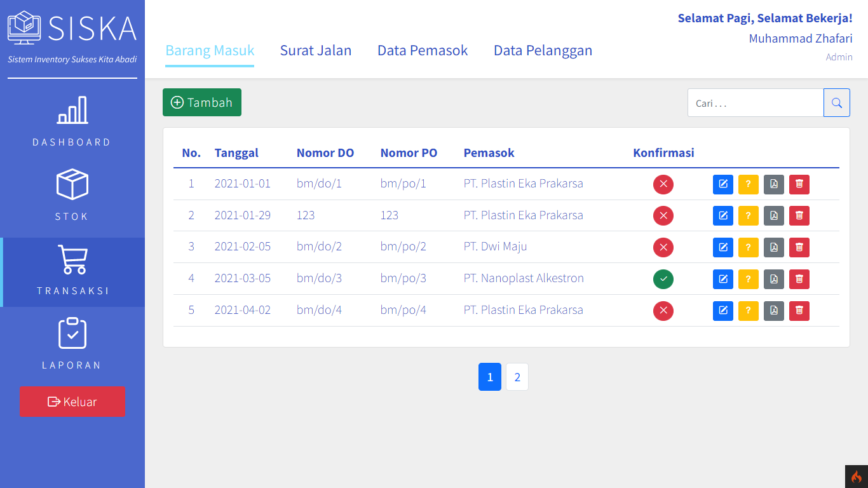Open the Data Pemasok tab
This screenshot has height=488, width=868.
point(423,51)
